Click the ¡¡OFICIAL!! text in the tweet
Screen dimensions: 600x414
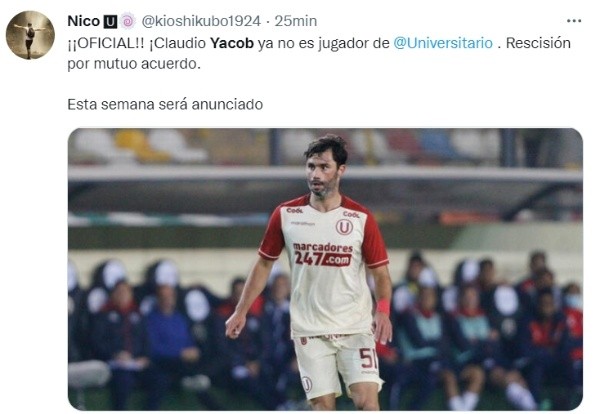click(x=106, y=43)
